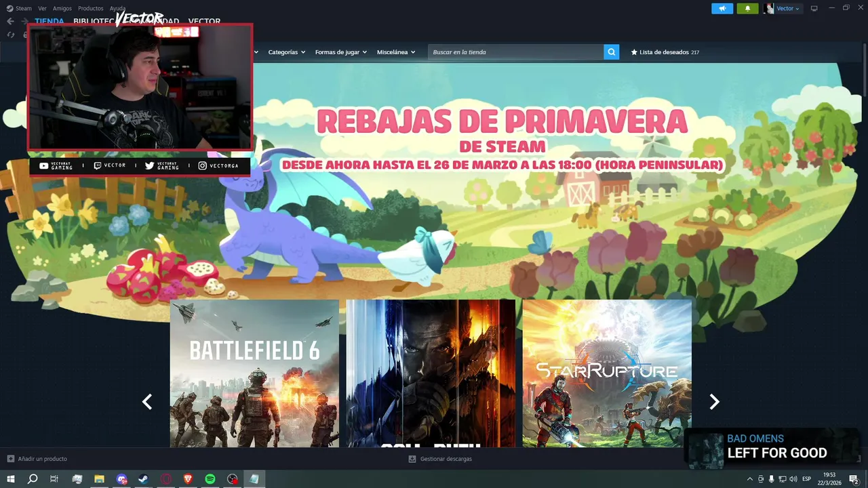Screen dimensions: 868x488
Task: Switch Steam to Big Picture mode icon
Action: pyautogui.click(x=814, y=8)
